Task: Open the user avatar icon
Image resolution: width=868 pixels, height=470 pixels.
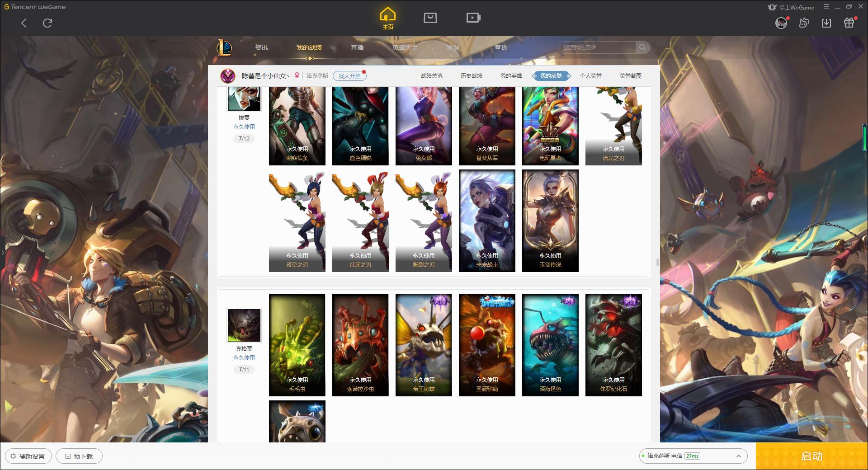Action: pos(781,23)
